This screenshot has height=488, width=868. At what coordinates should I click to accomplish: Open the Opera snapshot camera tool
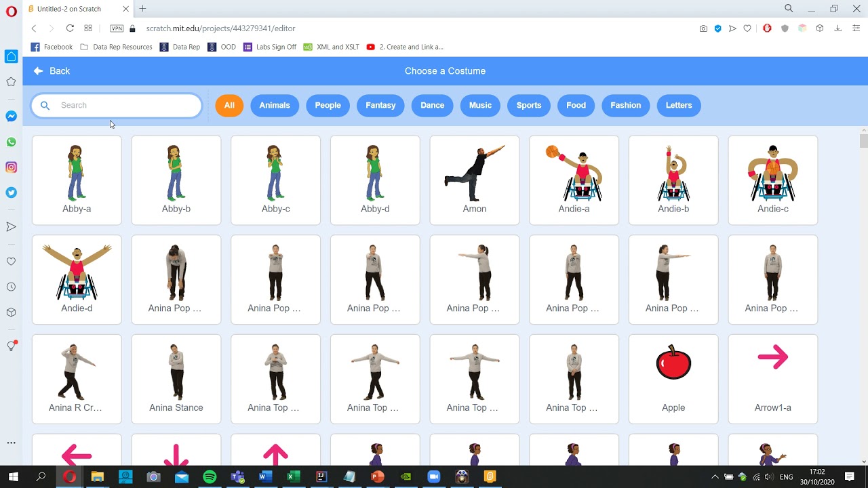tap(703, 28)
